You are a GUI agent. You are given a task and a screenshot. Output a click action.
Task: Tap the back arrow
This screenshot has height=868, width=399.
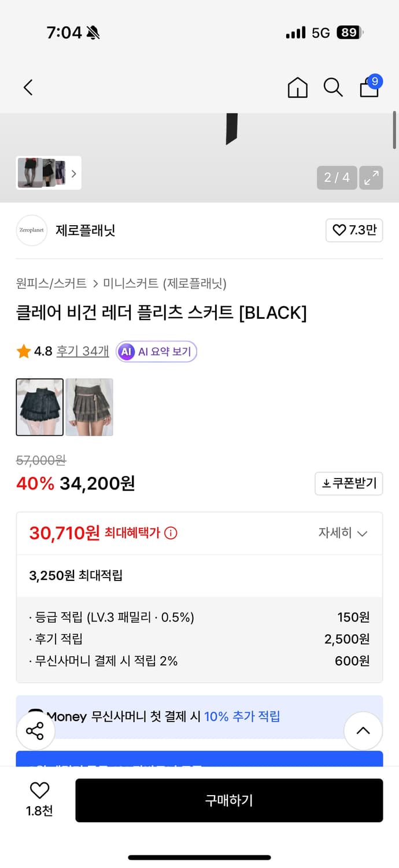point(27,87)
